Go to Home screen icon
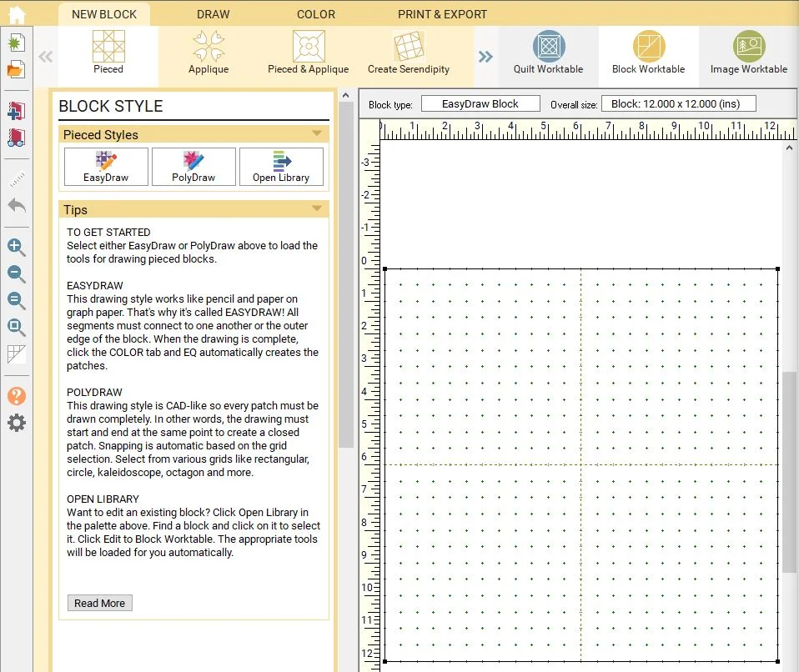This screenshot has width=799, height=672. 17,13
